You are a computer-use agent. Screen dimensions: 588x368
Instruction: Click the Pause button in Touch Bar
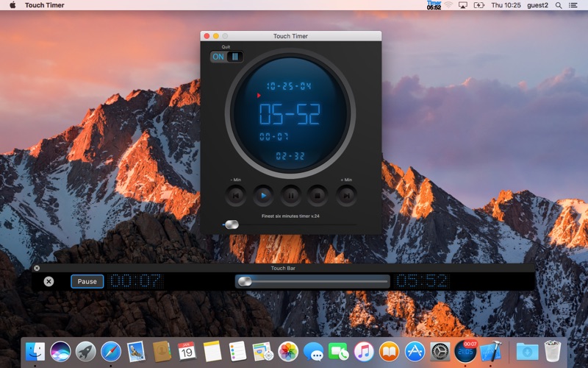pyautogui.click(x=87, y=281)
